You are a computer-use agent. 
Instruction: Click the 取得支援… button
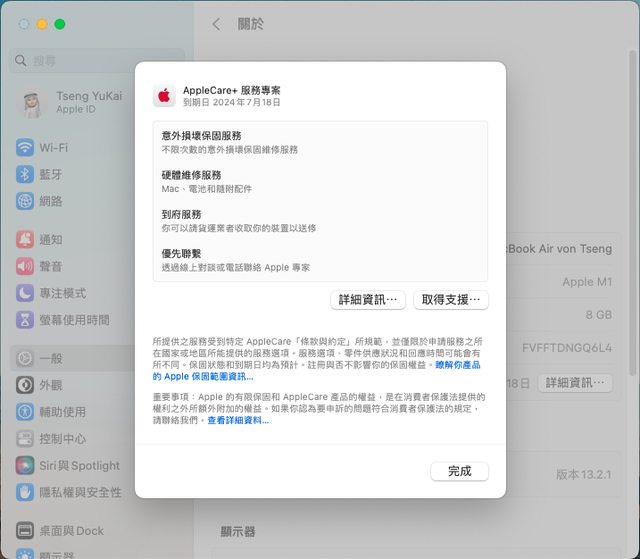pyautogui.click(x=450, y=300)
